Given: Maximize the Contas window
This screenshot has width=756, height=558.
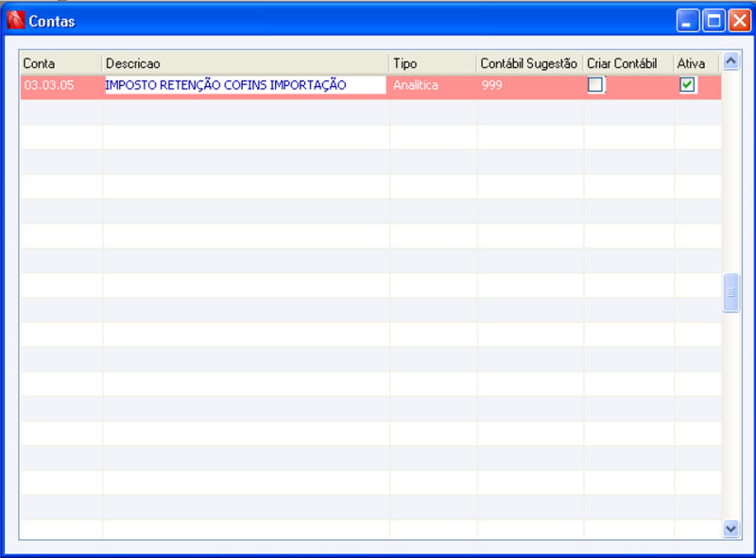Looking at the screenshot, I should [x=712, y=19].
